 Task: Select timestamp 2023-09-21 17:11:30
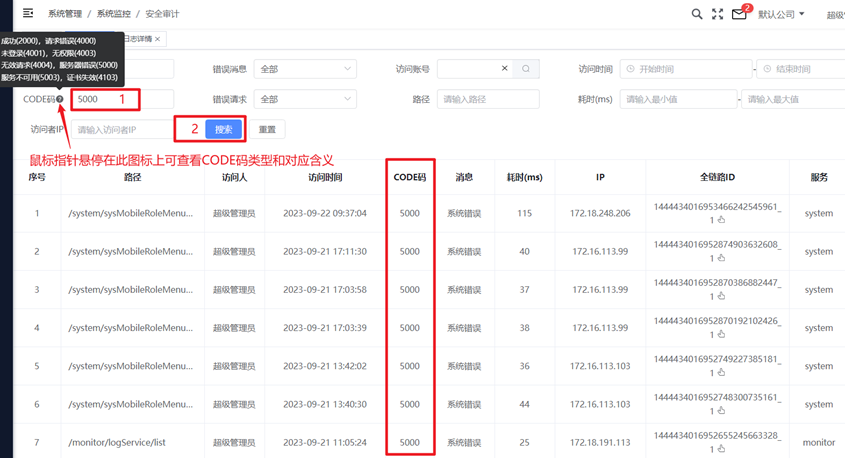325,251
